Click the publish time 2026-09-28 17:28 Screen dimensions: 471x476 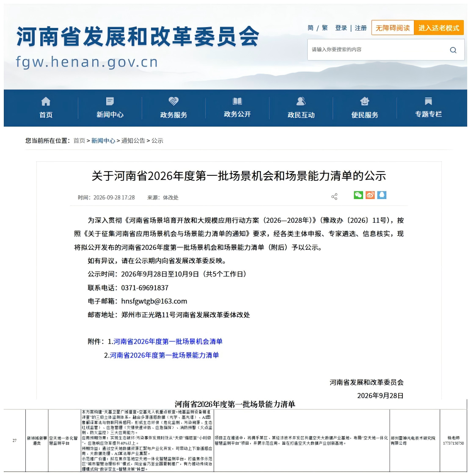pyautogui.click(x=114, y=198)
